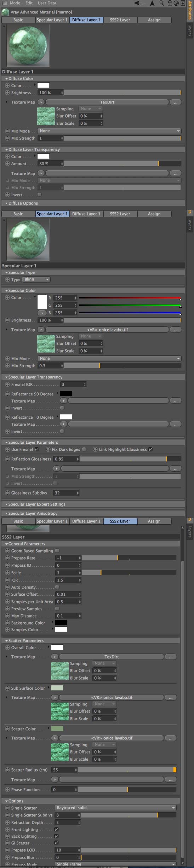194x868 pixels.
Task: Click the Fresnel IOR value field
Action: (x=73, y=384)
